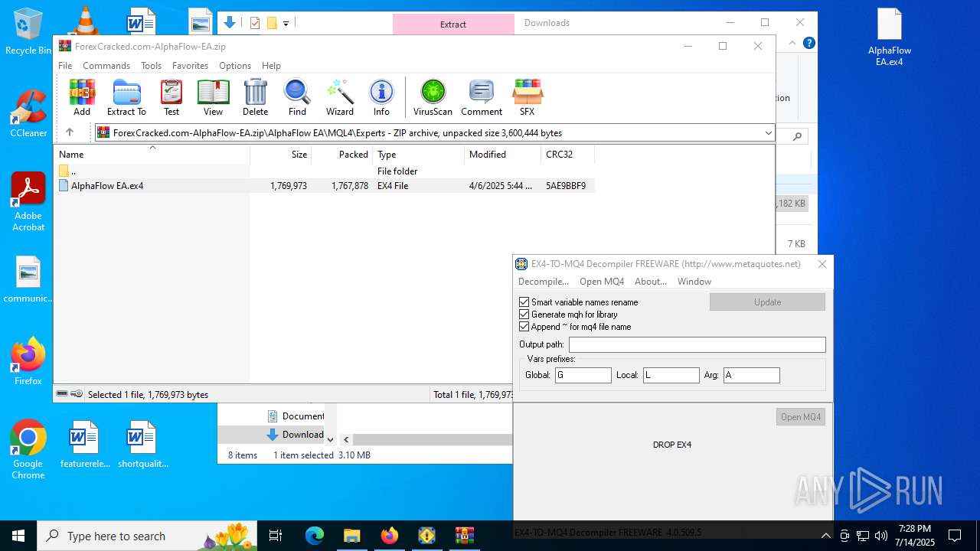Open Firefox desktop shortcut
The image size is (980, 551).
click(28, 361)
